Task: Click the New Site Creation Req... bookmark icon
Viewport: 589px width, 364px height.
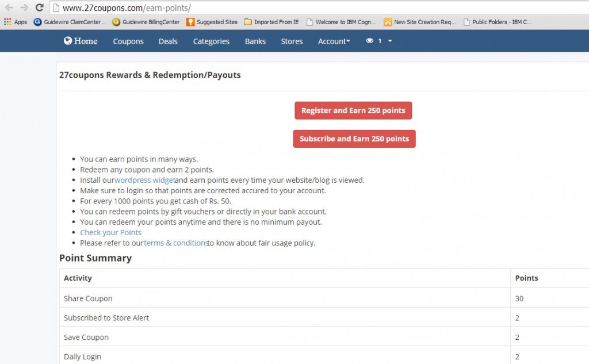Action: (388, 22)
